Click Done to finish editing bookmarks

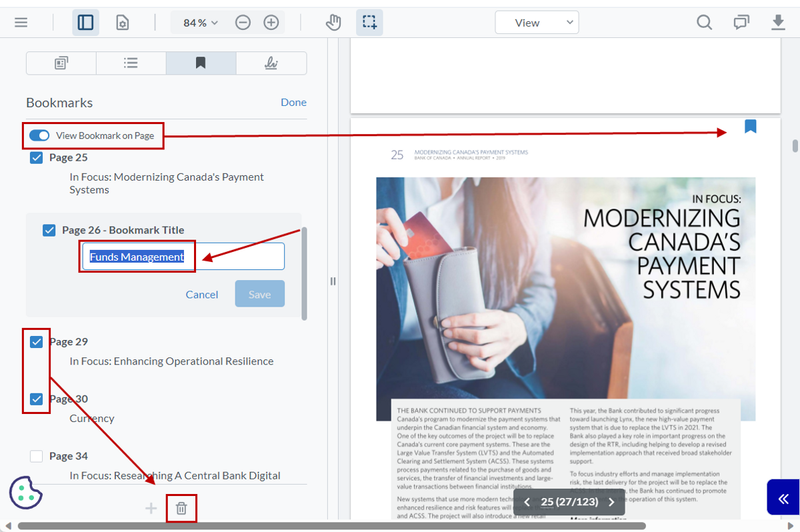pos(293,102)
